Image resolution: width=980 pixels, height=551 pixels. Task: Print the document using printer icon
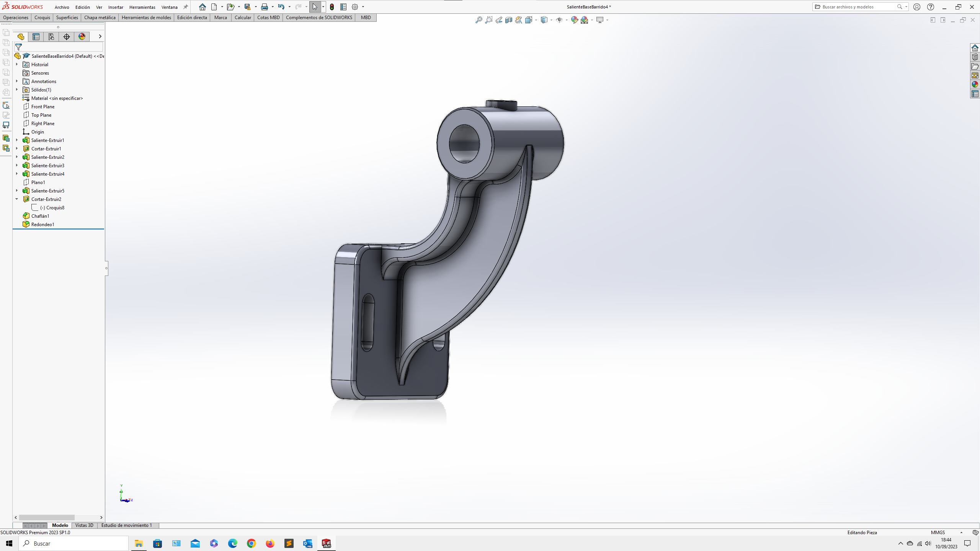(x=264, y=7)
